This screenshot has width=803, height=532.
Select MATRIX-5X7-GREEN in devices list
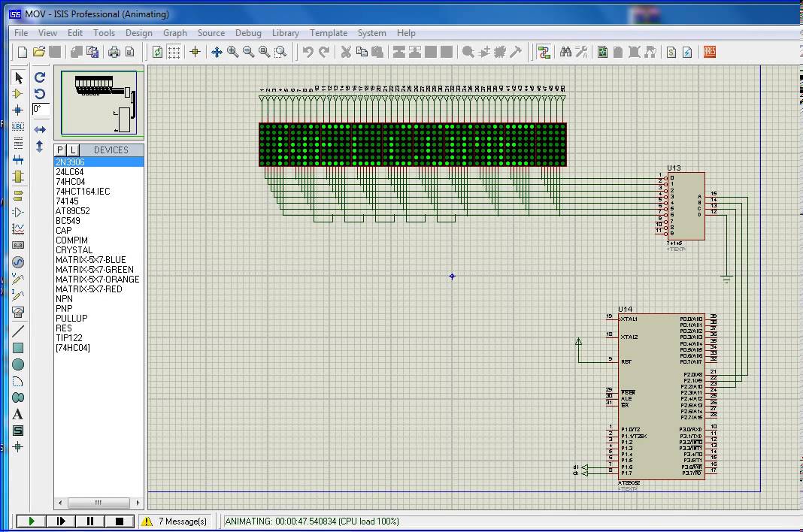point(95,269)
